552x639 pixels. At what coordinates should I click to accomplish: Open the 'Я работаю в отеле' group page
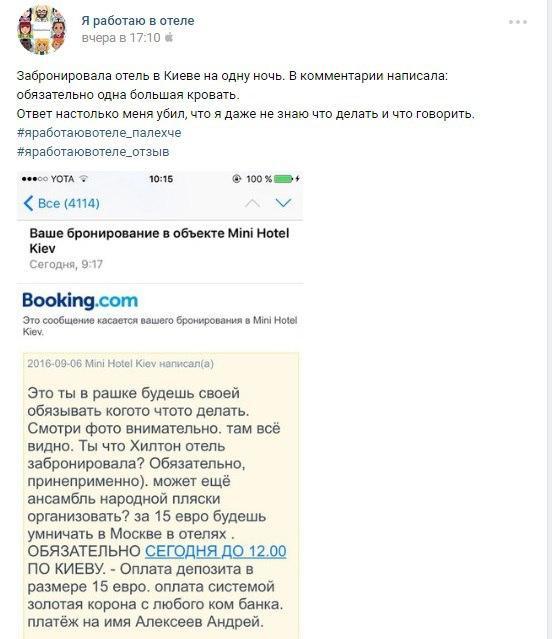(x=138, y=20)
